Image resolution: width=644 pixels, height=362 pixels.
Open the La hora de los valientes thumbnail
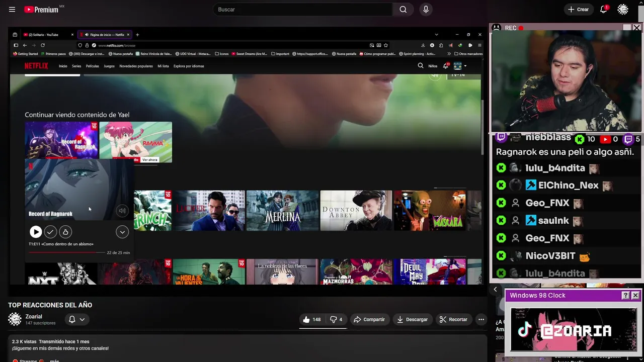tap(209, 272)
